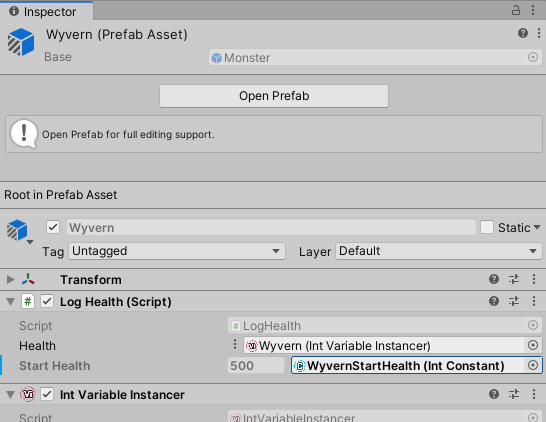Image resolution: width=546 pixels, height=422 pixels.
Task: Open Transform component three-dot menu
Action: coord(534,279)
